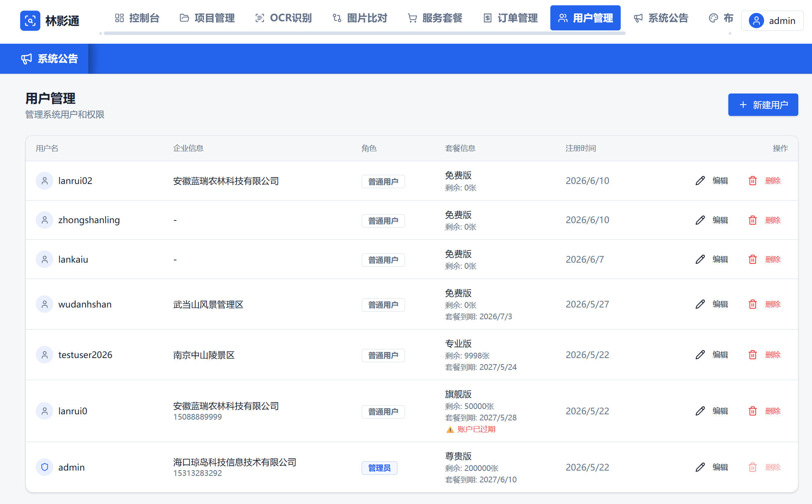
Task: Click the pencil icon for admin row
Action: (700, 467)
